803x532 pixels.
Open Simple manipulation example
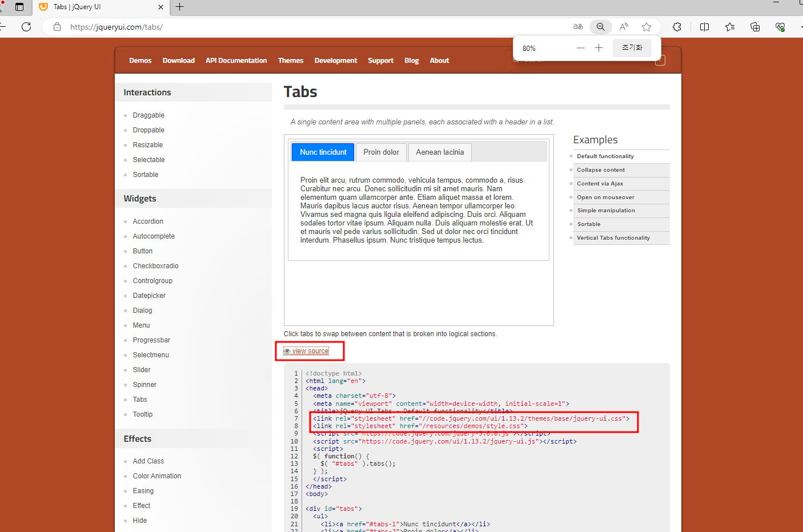606,211
